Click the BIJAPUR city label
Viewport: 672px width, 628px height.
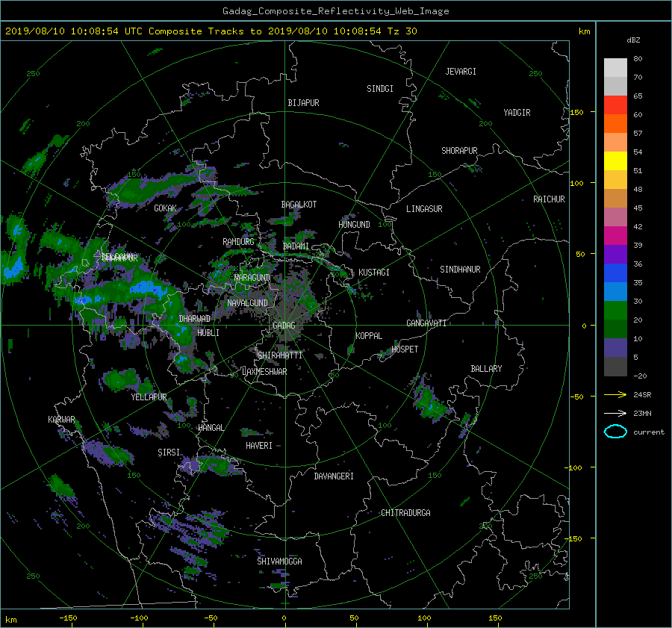[303, 103]
